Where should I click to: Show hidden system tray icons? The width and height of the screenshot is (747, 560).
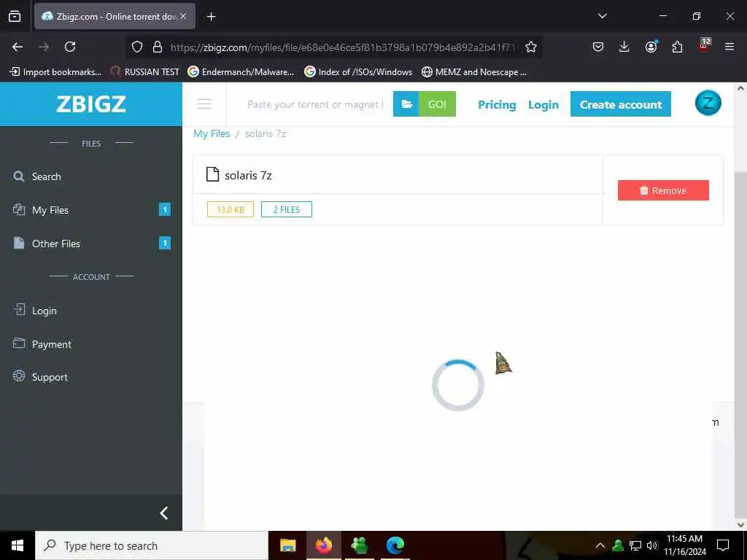[600, 545]
